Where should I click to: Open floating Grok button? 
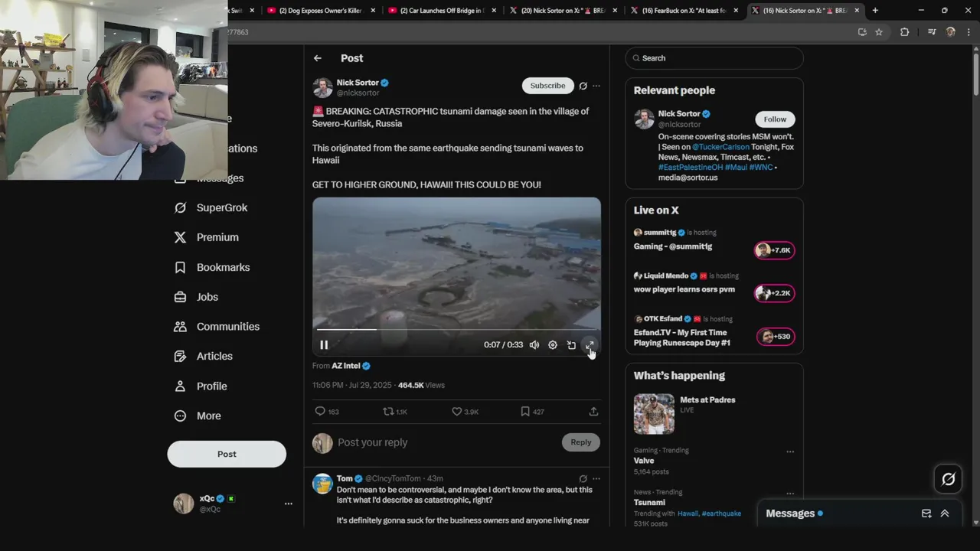(949, 479)
